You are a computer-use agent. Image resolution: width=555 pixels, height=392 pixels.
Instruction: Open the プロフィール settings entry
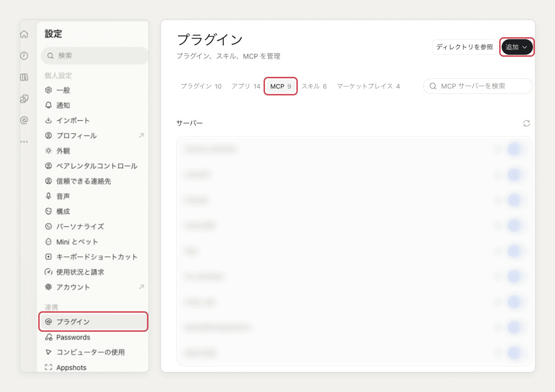point(94,136)
